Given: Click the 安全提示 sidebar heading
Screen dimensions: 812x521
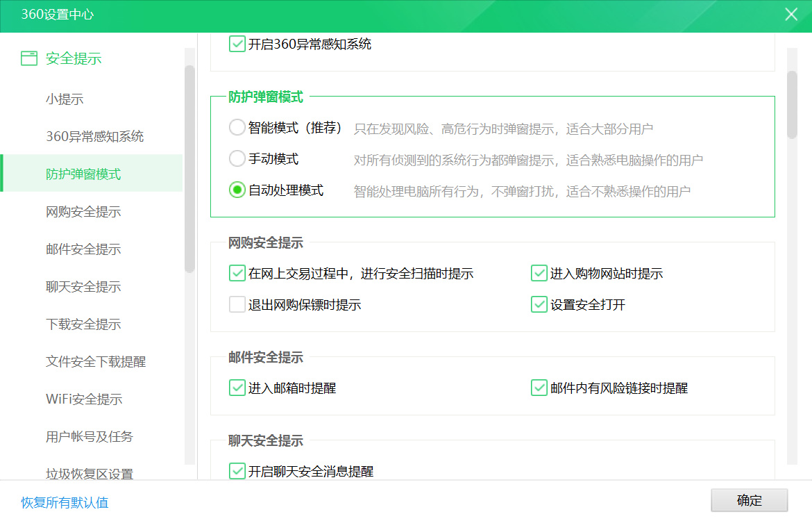Looking at the screenshot, I should coord(74,58).
